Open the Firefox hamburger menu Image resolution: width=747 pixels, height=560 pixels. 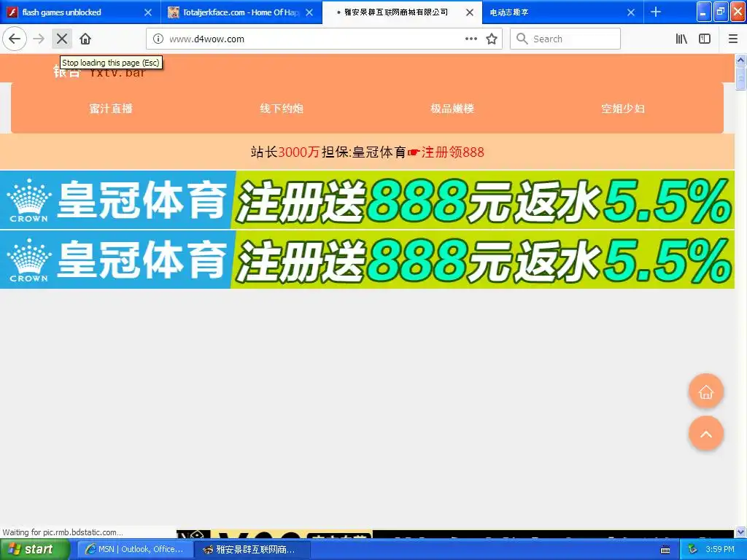pyautogui.click(x=733, y=39)
